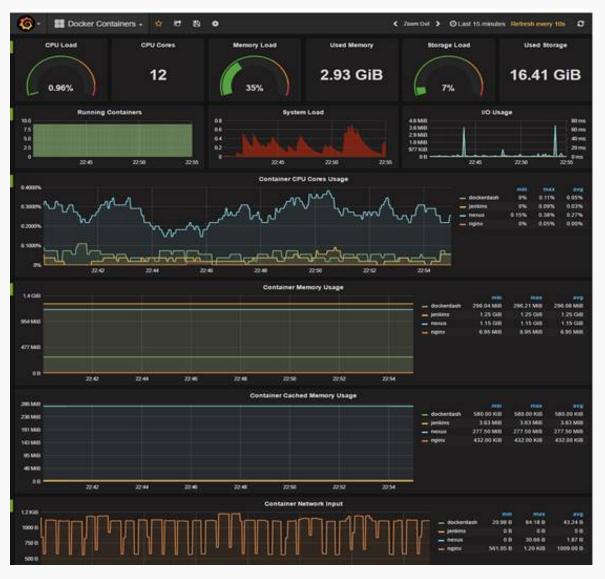Viewport: 605px width, 579px height.
Task: Save the dashboard with floppy icon
Action: tap(196, 24)
